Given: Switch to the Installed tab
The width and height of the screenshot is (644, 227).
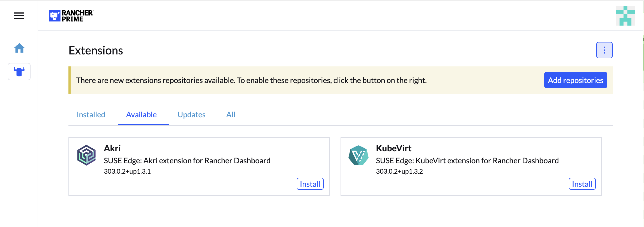Looking at the screenshot, I should 91,115.
